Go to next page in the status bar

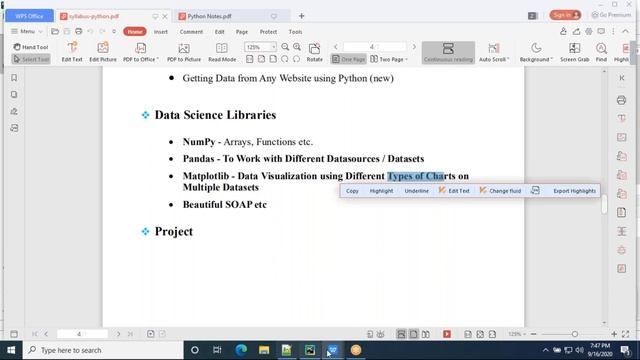(x=118, y=334)
